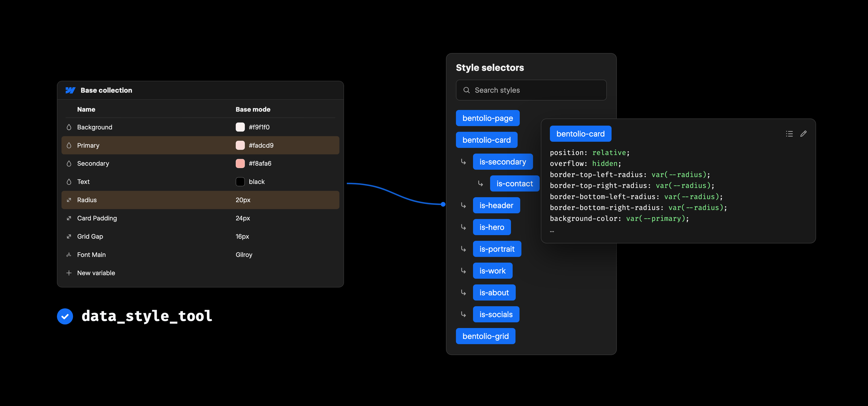
Task: Click the Base collection title
Action: pyautogui.click(x=107, y=90)
